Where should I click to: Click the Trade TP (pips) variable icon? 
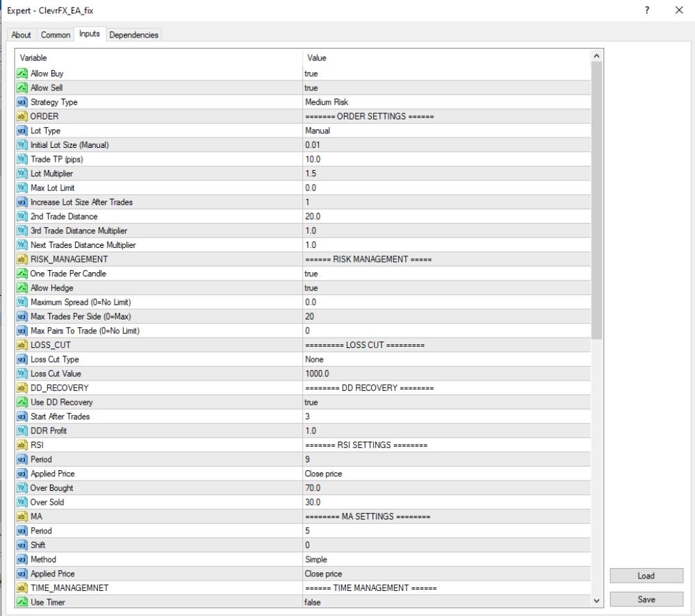(22, 160)
